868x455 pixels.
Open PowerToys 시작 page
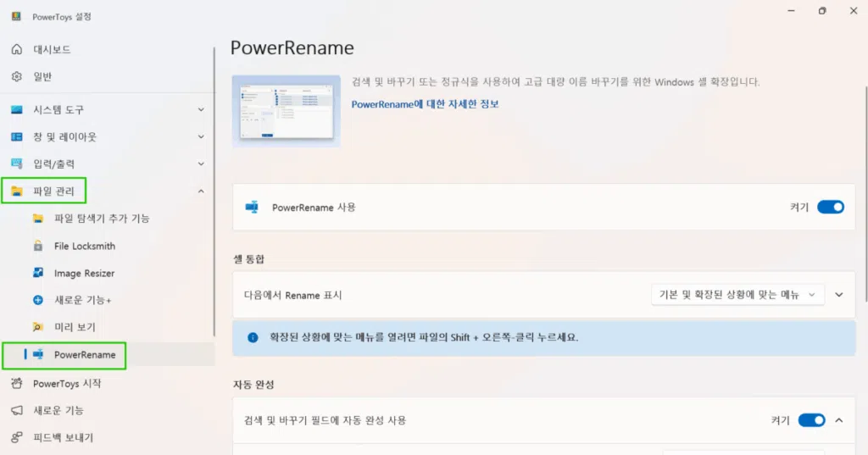pyautogui.click(x=67, y=383)
